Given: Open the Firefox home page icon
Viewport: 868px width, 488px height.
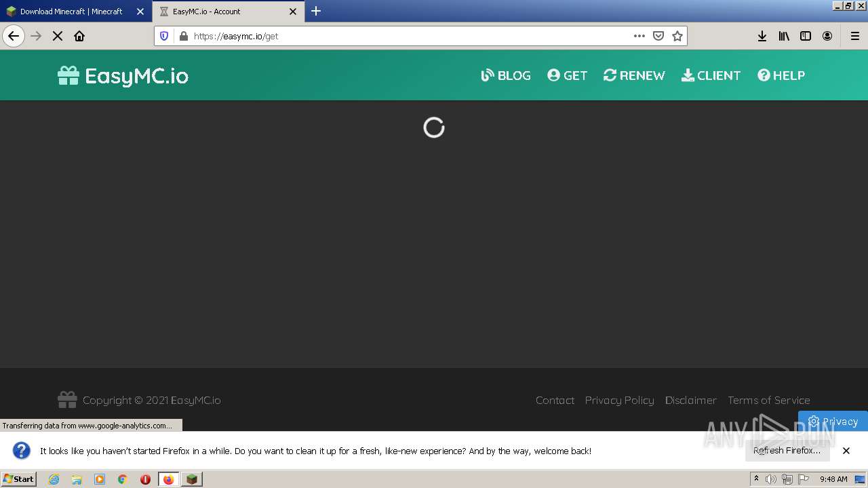Looking at the screenshot, I should tap(79, 36).
